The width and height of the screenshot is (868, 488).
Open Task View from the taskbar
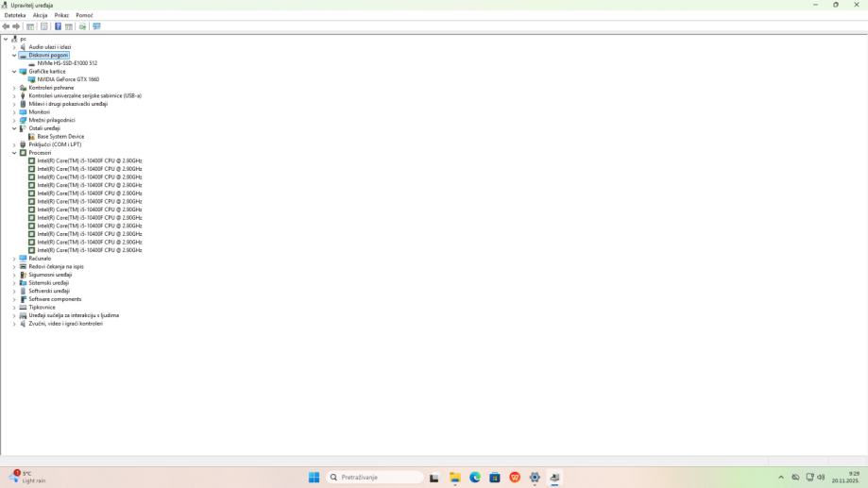coord(434,478)
